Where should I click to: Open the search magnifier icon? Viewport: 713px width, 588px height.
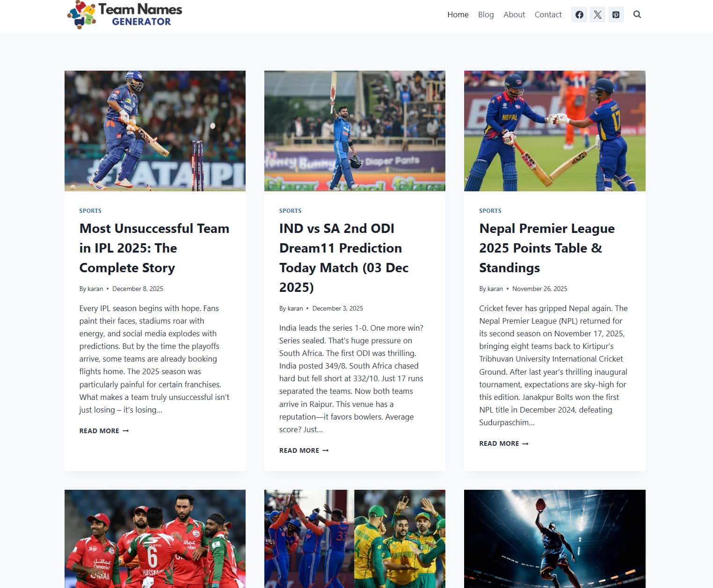(637, 15)
